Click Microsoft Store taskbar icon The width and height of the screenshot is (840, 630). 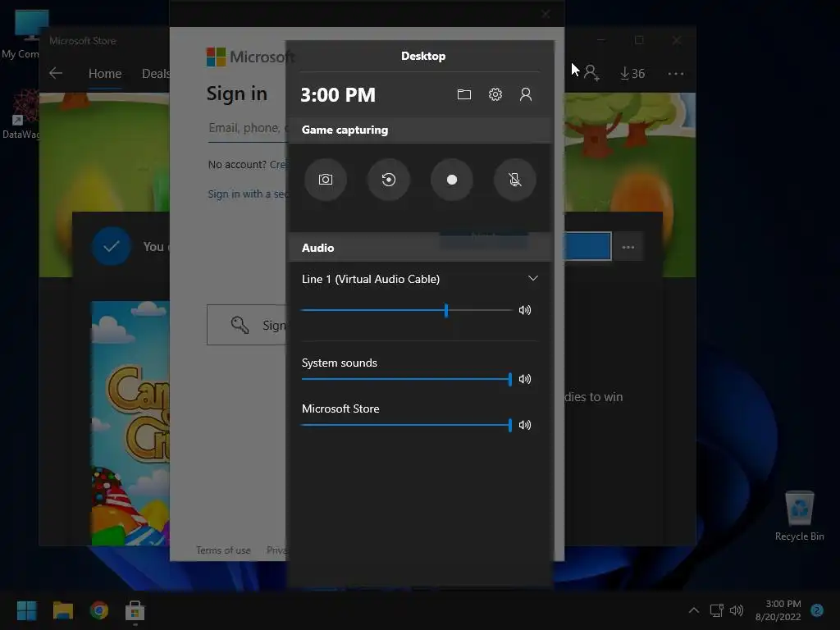pyautogui.click(x=135, y=610)
